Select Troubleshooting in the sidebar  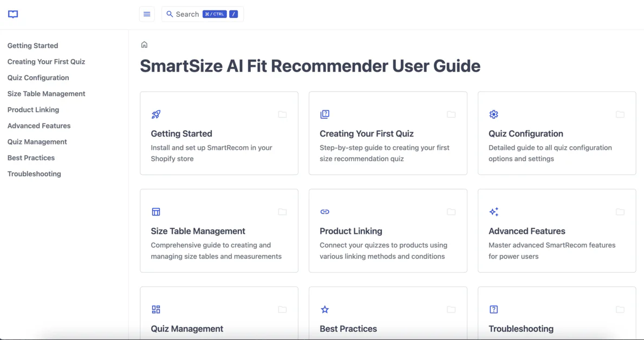pos(34,174)
